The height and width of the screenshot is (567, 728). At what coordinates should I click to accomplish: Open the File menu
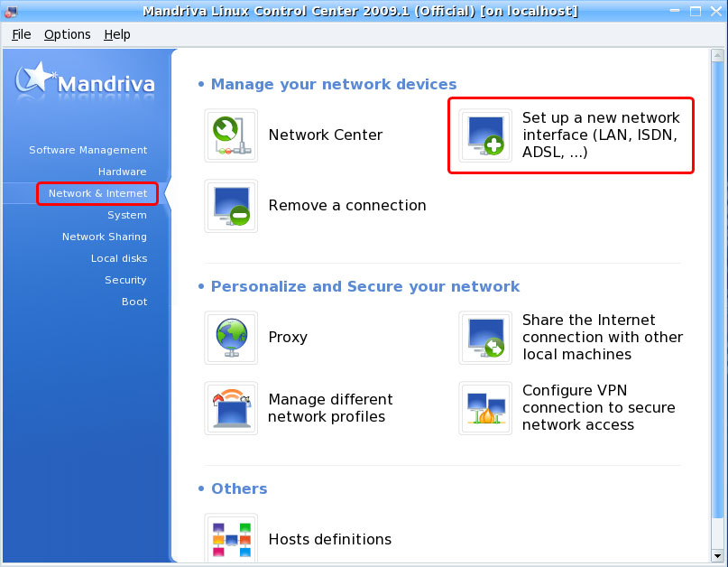click(22, 34)
